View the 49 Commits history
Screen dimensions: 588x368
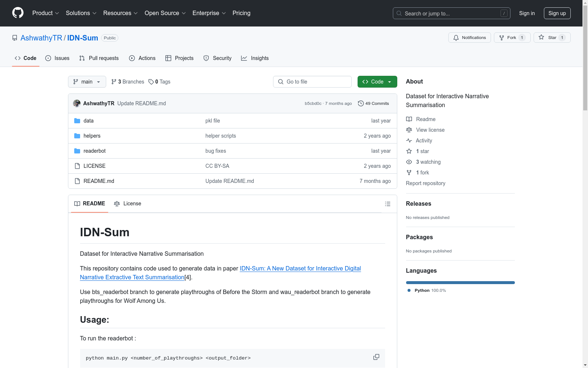[x=373, y=103]
